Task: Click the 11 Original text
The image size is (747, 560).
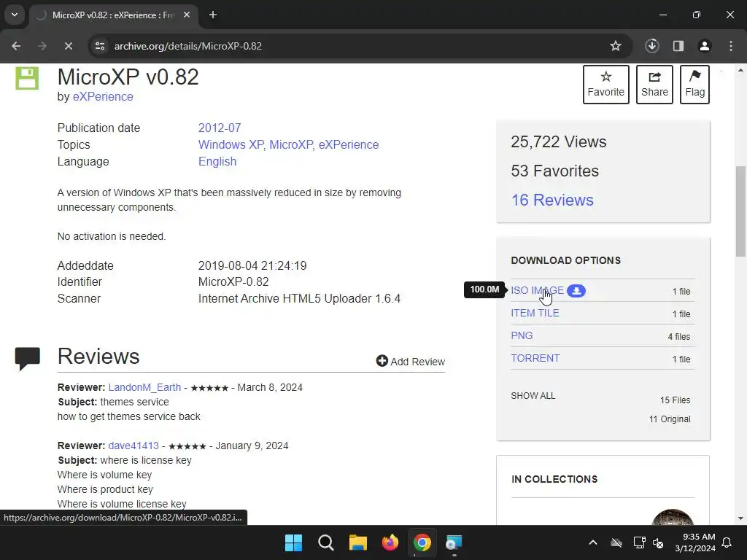Action: tap(670, 419)
